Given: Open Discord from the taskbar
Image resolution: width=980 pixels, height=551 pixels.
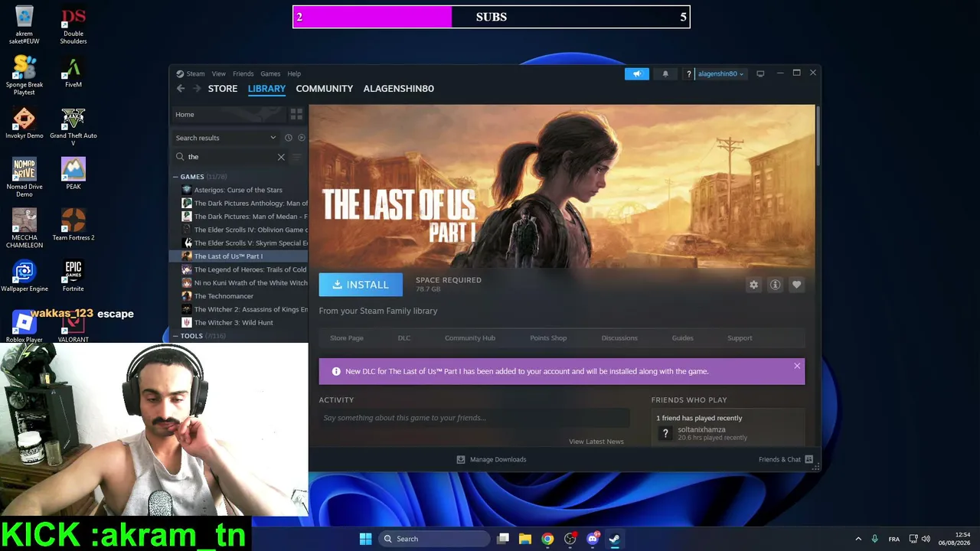Looking at the screenshot, I should [593, 539].
